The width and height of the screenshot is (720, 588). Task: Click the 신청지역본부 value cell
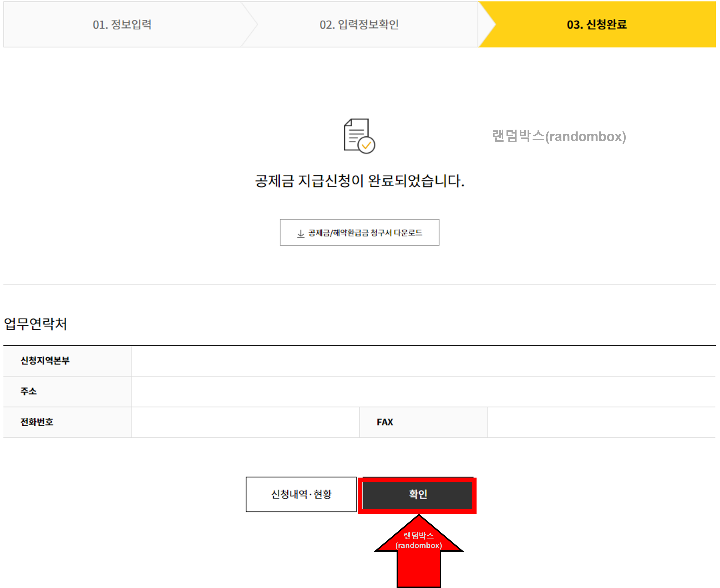point(423,361)
